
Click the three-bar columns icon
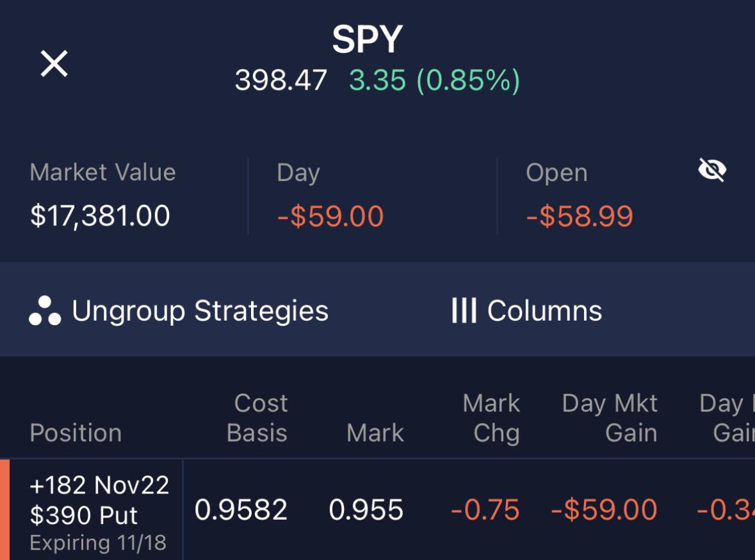pyautogui.click(x=464, y=311)
